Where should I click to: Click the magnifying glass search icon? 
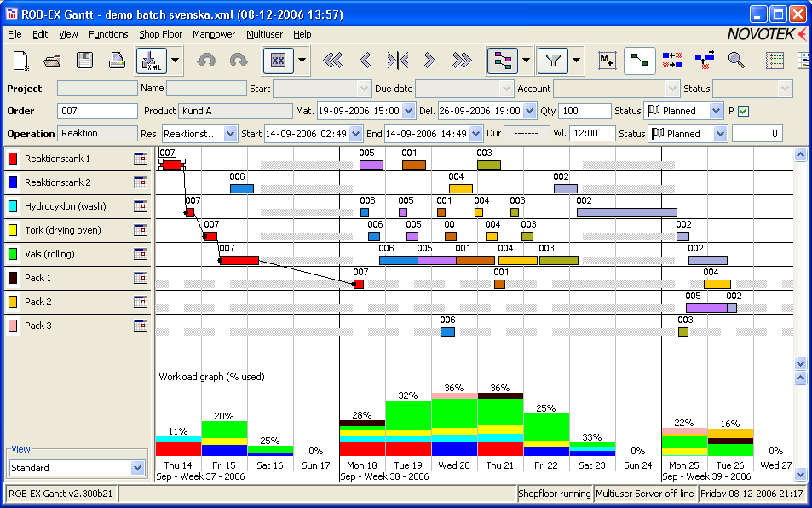[x=736, y=60]
